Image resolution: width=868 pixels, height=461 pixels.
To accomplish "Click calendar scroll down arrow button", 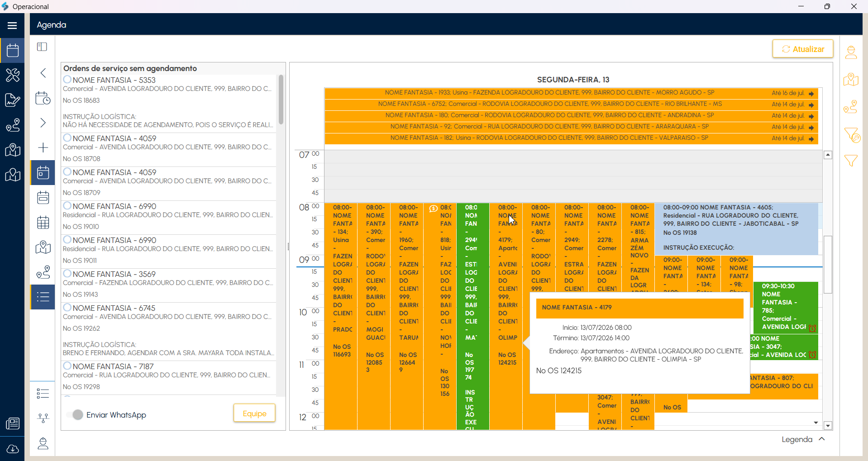I will (828, 426).
